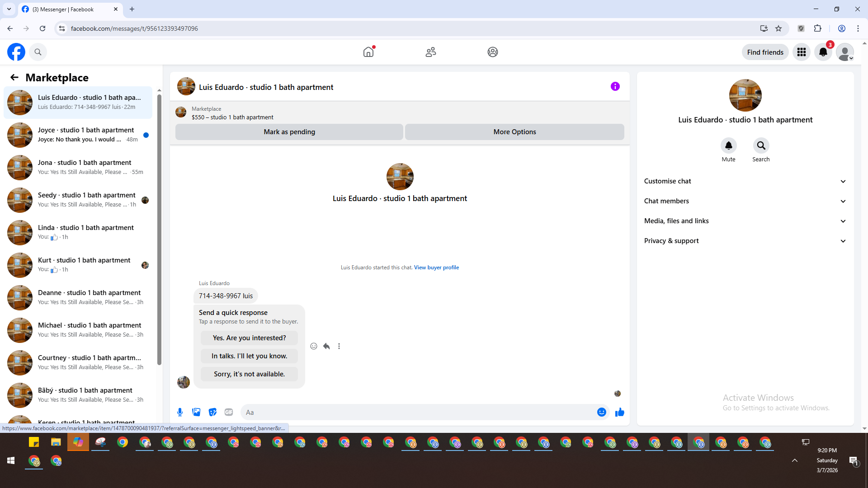868x488 pixels.
Task: Expand Chat members section
Action: tap(745, 201)
